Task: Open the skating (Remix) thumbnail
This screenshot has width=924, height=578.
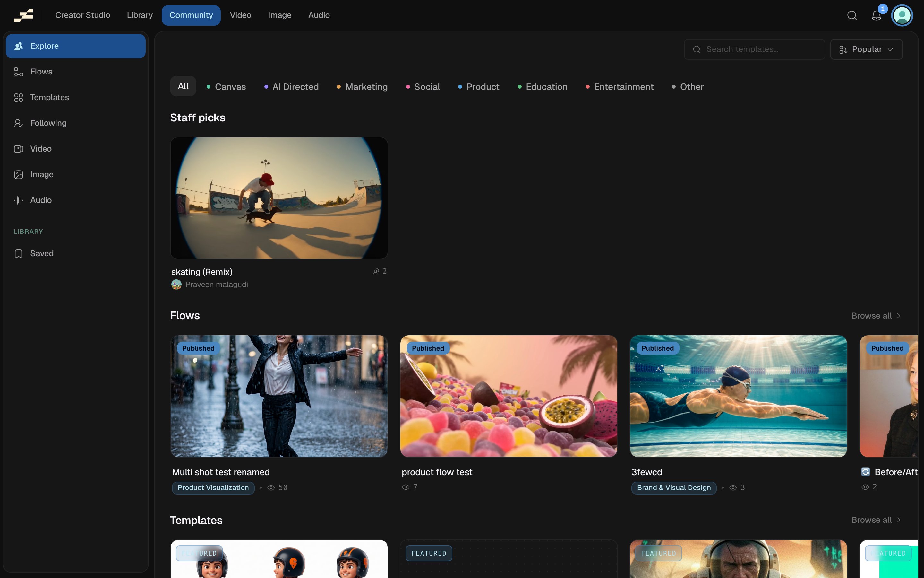Action: 279,198
